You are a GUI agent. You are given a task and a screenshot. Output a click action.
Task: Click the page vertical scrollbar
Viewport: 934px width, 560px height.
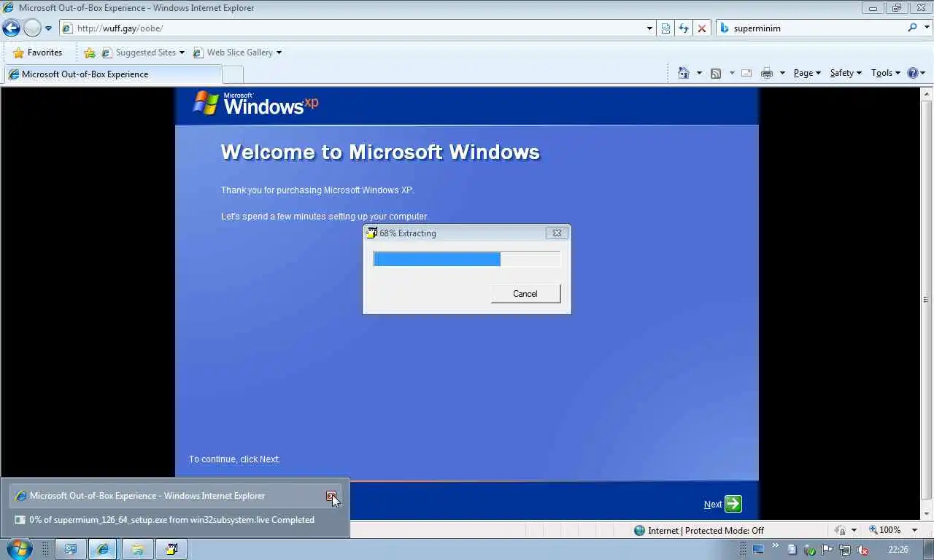[x=927, y=299]
